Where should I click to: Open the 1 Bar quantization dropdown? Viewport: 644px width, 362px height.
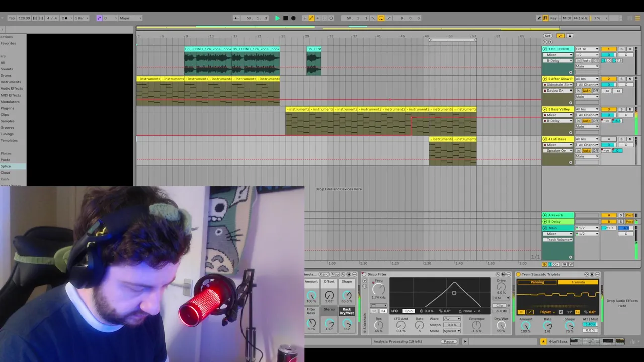[81, 18]
